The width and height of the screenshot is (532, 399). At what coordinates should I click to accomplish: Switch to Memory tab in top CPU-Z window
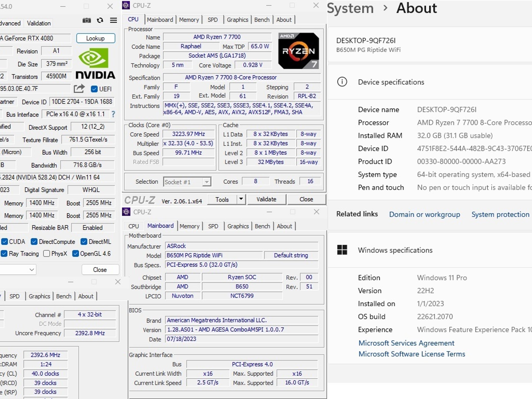tap(189, 20)
